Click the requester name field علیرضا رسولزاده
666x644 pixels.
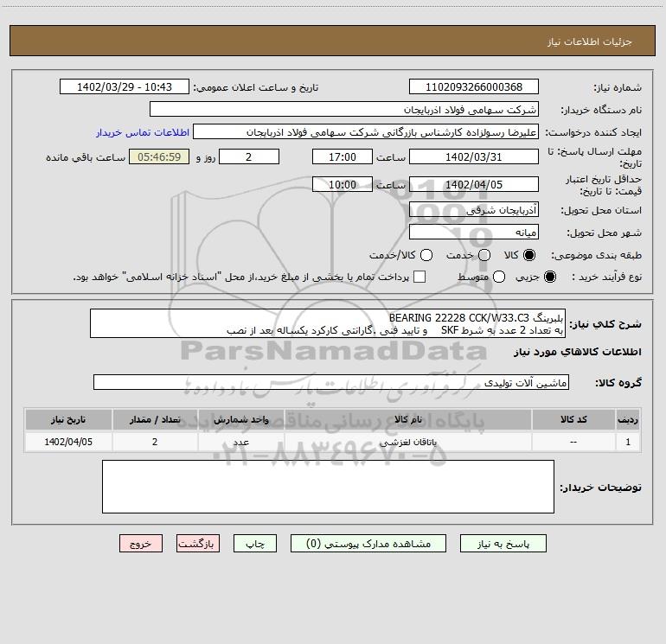tap(366, 131)
